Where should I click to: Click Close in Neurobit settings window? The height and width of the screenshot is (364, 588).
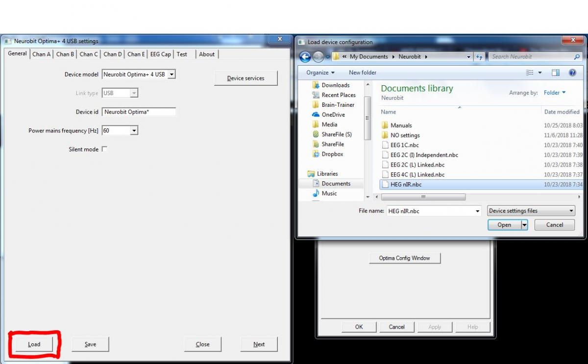click(203, 344)
